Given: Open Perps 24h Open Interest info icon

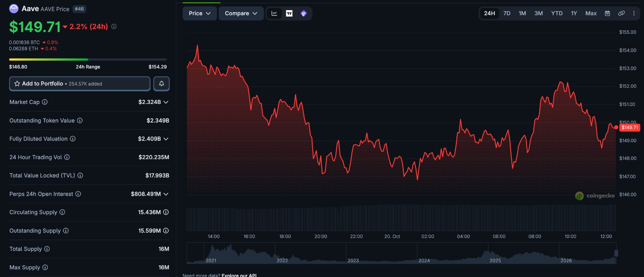Looking at the screenshot, I should coord(78,194).
